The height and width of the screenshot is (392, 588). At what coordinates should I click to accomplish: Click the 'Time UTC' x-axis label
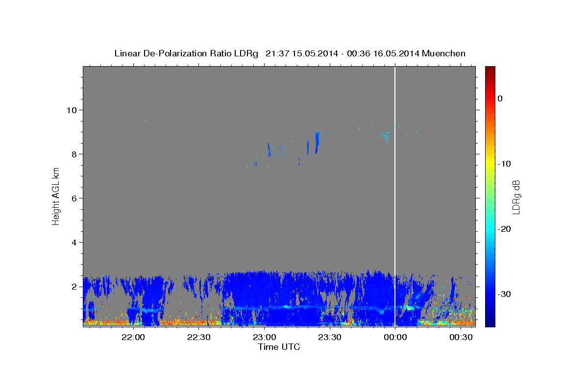pyautogui.click(x=279, y=347)
